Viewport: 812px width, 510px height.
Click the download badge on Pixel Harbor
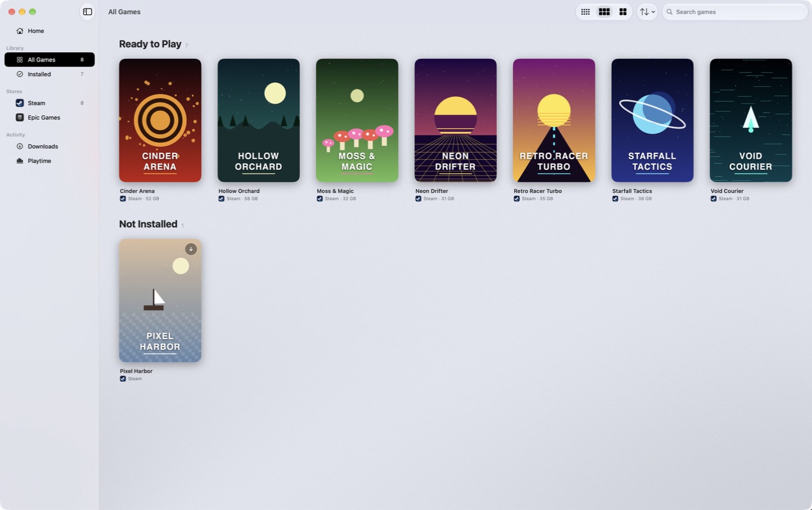[x=191, y=249]
